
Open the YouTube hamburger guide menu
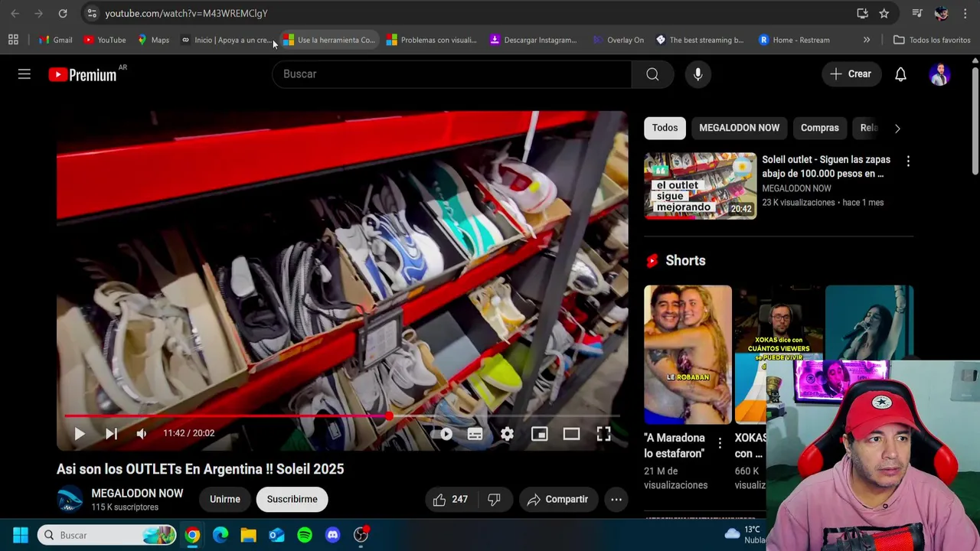pyautogui.click(x=24, y=74)
